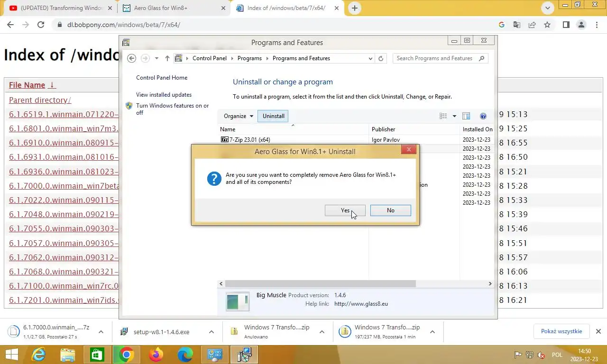Image resolution: width=607 pixels, height=364 pixels.
Task: Open Chrome three-dot menu
Action: [x=597, y=25]
